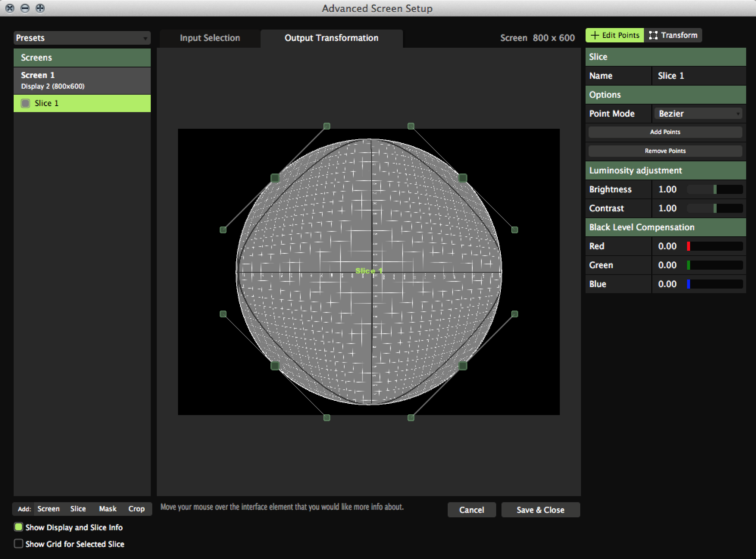The height and width of the screenshot is (559, 756).
Task: Disable Show Display and Slice Info
Action: [18, 527]
